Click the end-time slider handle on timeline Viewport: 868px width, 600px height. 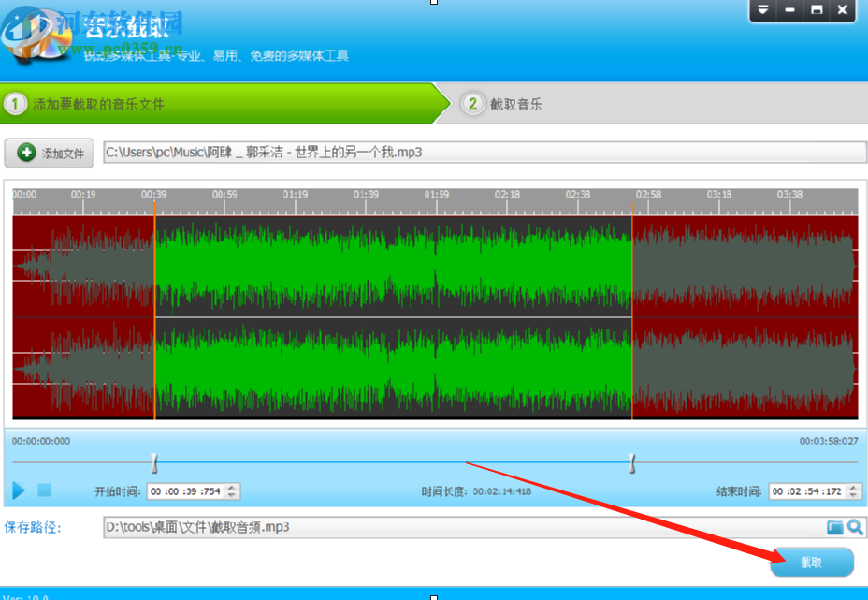[633, 461]
